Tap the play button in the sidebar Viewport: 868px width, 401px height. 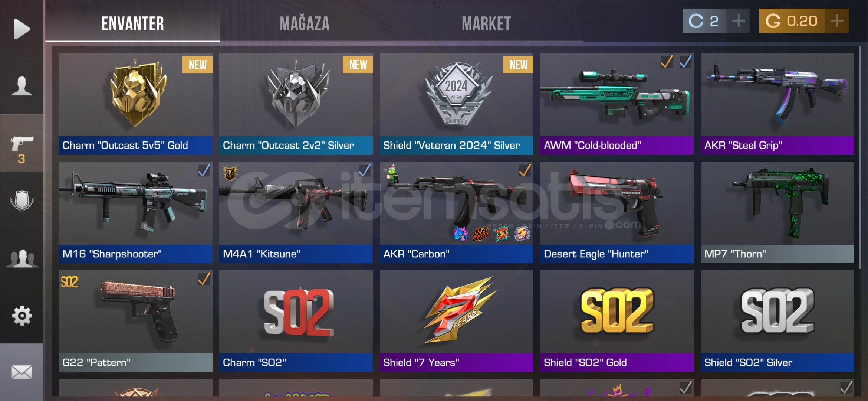[x=22, y=29]
